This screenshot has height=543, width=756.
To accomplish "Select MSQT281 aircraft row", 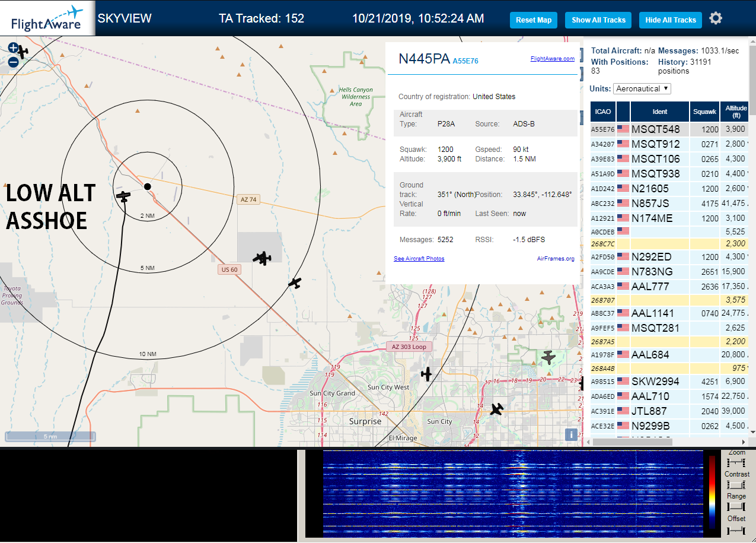I will (669, 328).
